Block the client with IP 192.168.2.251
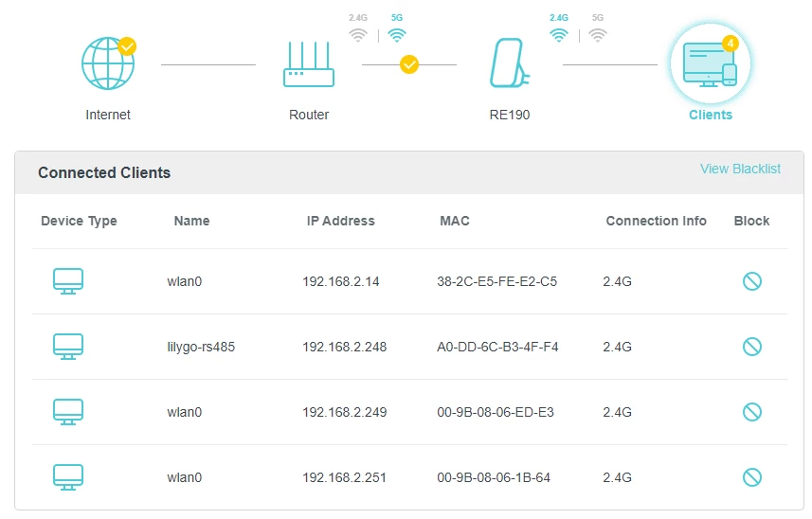812x519 pixels. coord(752,477)
